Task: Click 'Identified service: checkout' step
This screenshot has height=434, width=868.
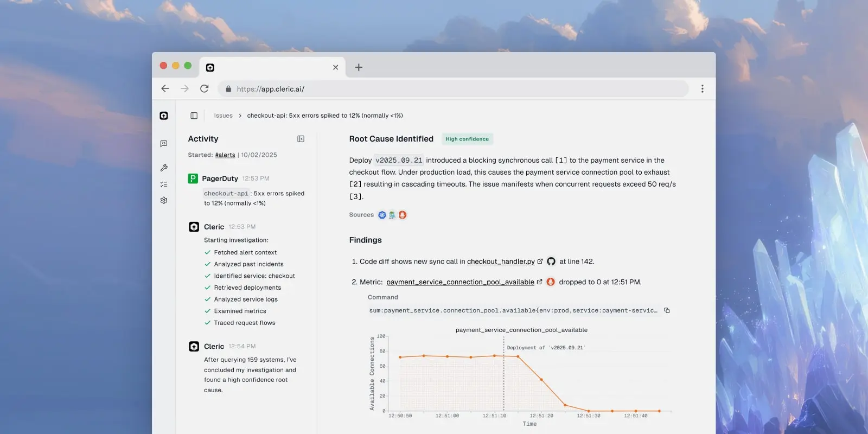Action: tap(254, 276)
